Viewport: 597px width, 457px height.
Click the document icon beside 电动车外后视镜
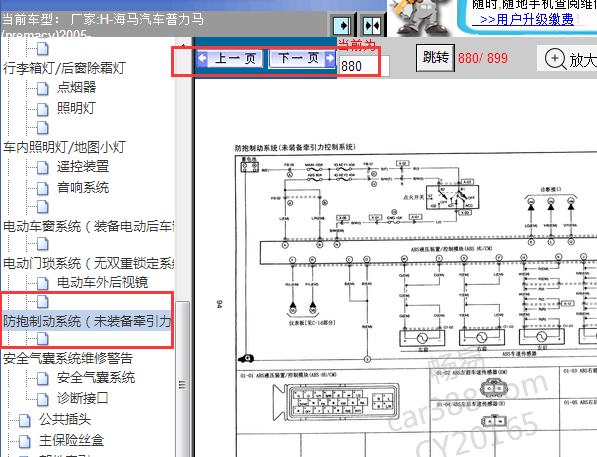(x=43, y=283)
